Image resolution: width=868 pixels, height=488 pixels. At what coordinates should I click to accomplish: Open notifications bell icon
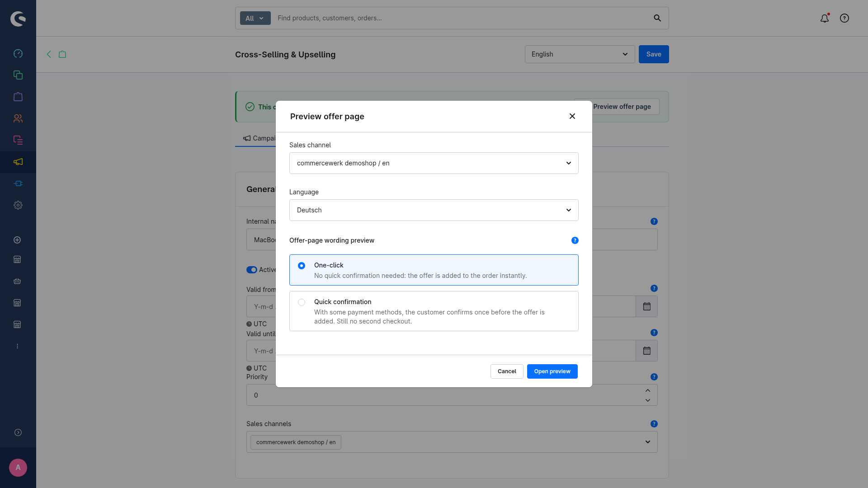pos(825,18)
